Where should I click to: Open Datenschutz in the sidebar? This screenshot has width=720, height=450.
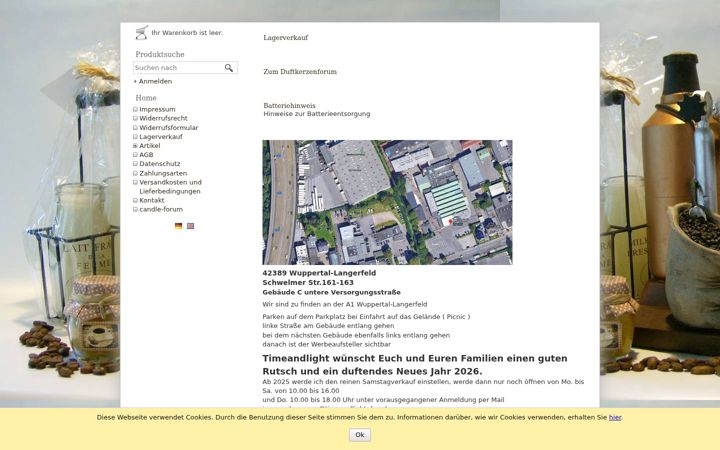[160, 163]
